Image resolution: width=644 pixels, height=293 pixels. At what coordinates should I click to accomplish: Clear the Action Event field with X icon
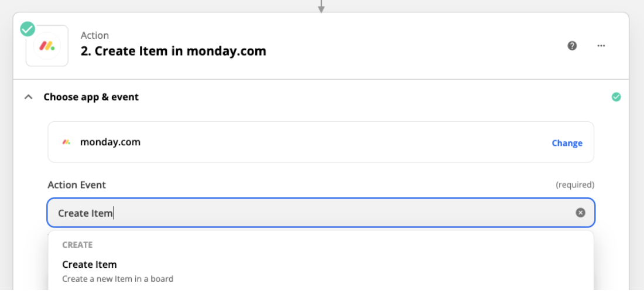point(580,213)
